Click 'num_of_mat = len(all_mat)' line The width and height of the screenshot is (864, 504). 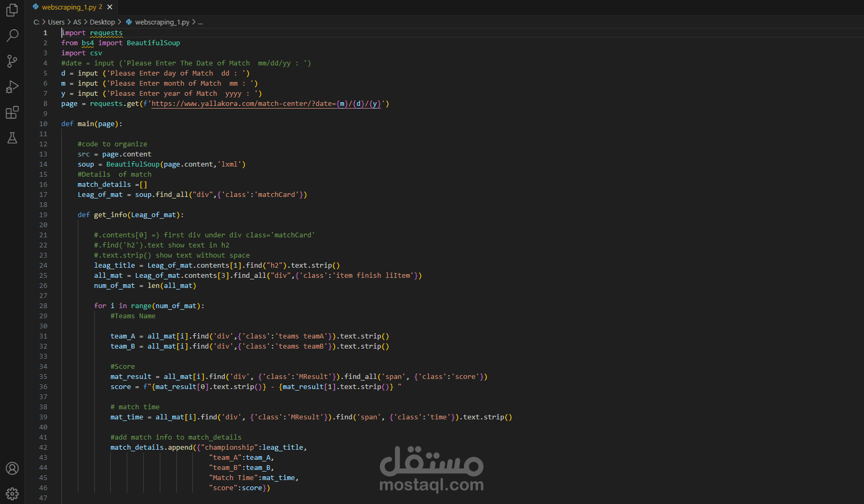click(145, 286)
